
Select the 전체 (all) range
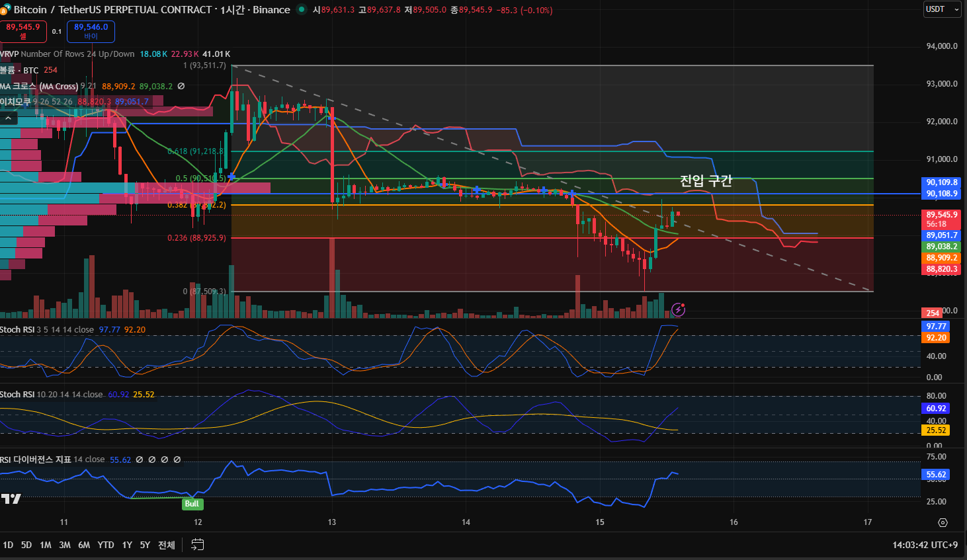pos(167,545)
